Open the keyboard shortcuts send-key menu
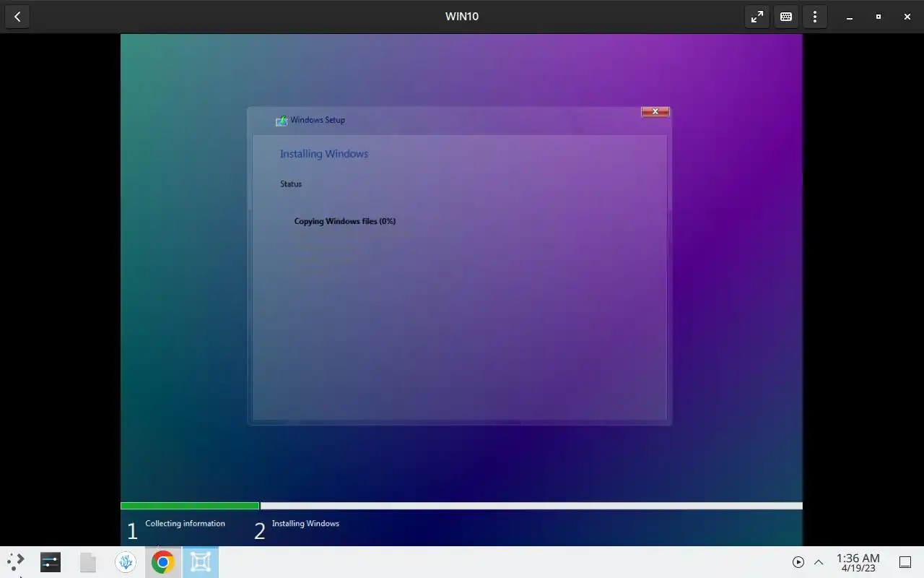The width and height of the screenshot is (924, 578). click(786, 17)
